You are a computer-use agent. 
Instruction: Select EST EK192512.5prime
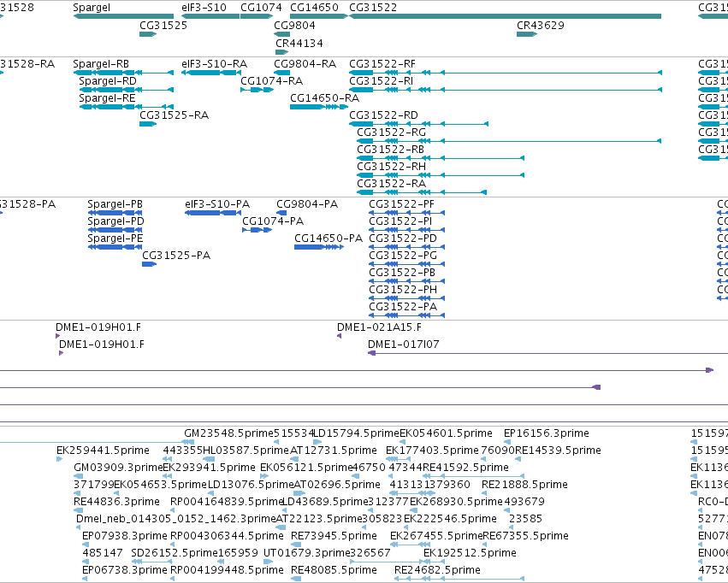[x=470, y=553]
